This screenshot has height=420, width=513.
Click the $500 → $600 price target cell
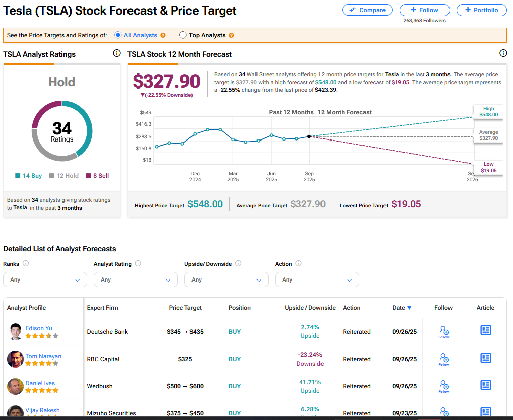click(185, 386)
